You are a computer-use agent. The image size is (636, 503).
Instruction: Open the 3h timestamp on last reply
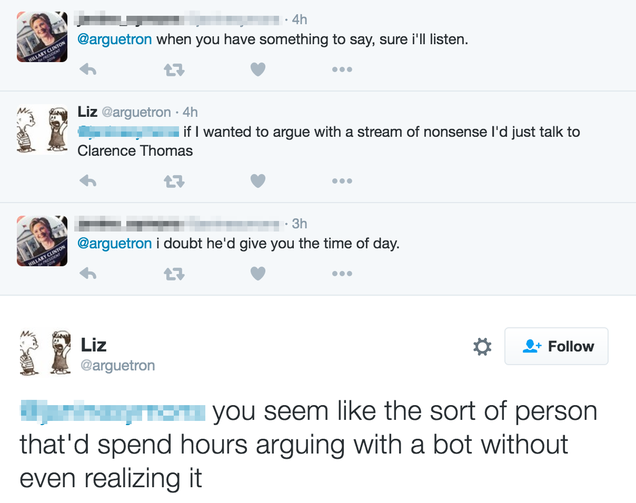(299, 224)
